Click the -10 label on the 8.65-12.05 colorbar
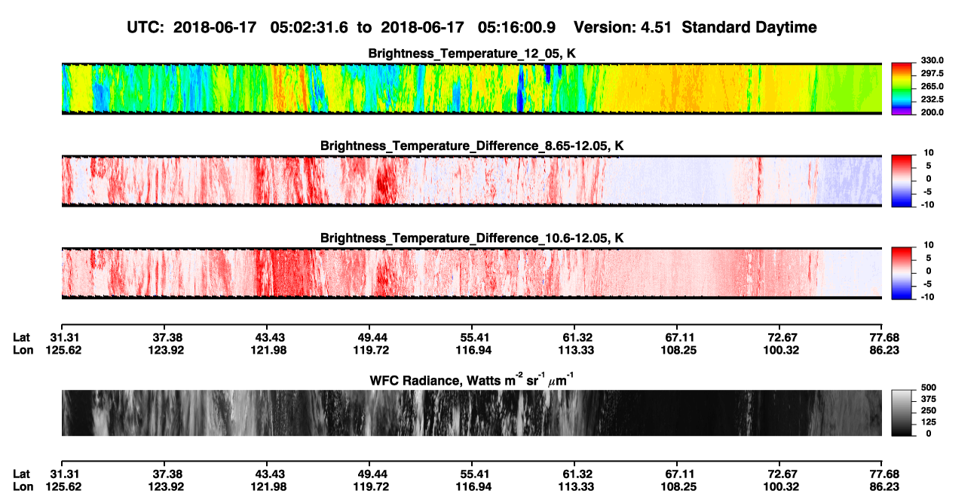This screenshot has height=503, width=980. click(x=927, y=204)
